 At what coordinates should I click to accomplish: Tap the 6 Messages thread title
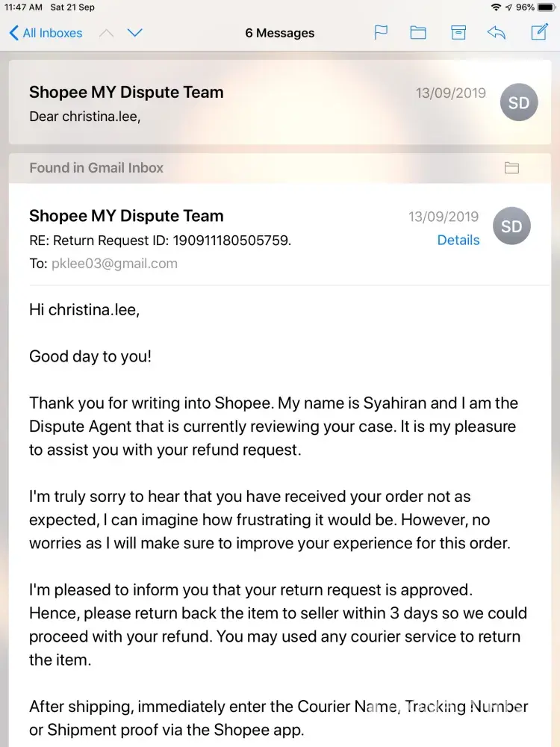coord(280,33)
